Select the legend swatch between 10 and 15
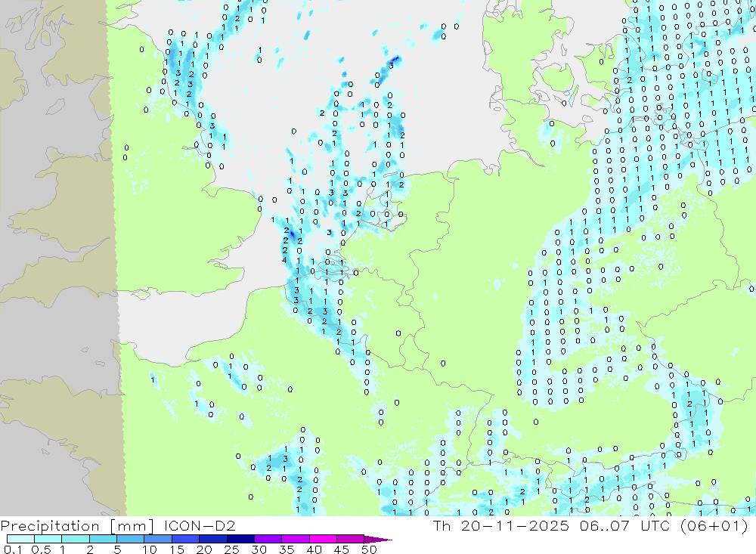Viewport: 756px width, 554px height. point(158,539)
